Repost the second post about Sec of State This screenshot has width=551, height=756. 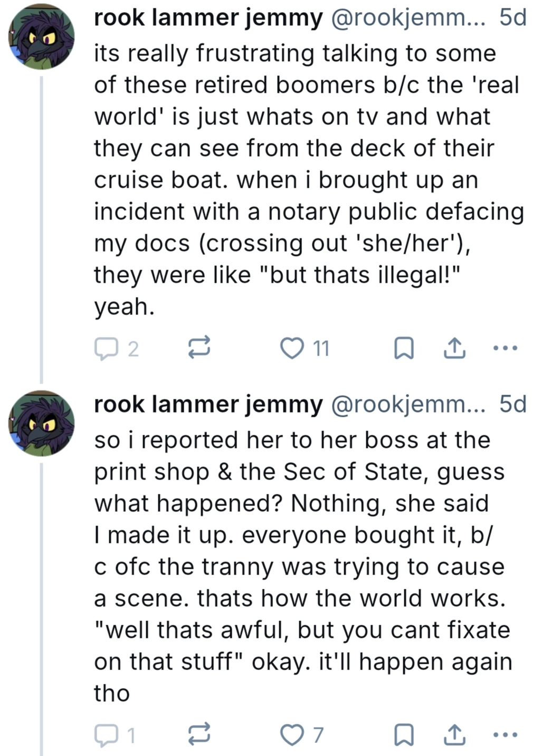click(x=199, y=734)
